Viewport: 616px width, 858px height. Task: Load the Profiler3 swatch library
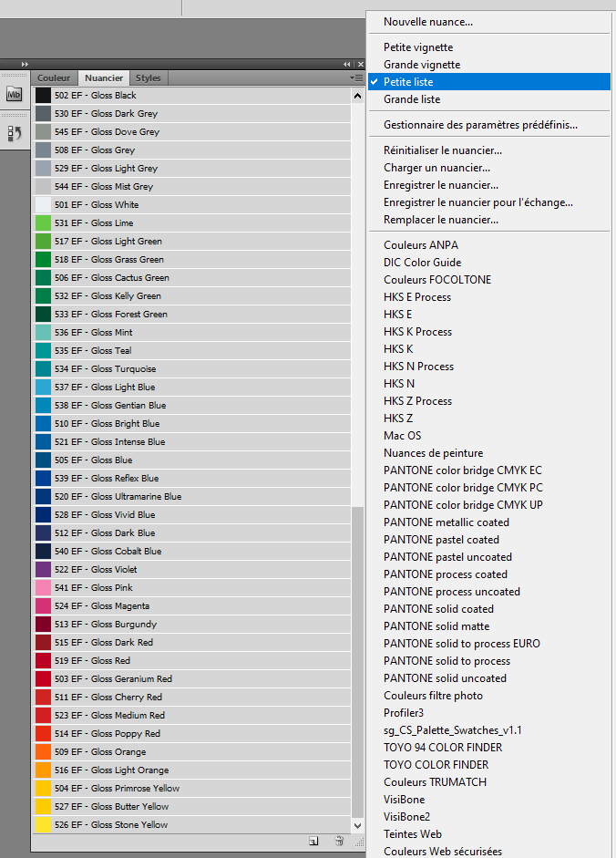[x=404, y=713]
